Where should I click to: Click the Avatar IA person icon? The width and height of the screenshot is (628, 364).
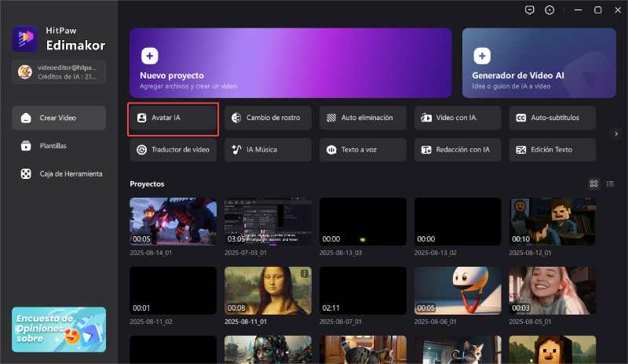(x=142, y=118)
